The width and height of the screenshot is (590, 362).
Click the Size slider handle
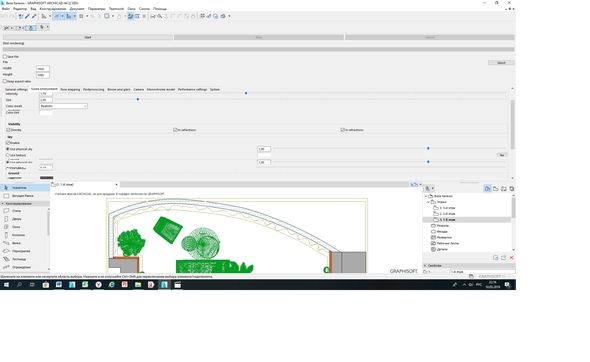[x=138, y=99]
